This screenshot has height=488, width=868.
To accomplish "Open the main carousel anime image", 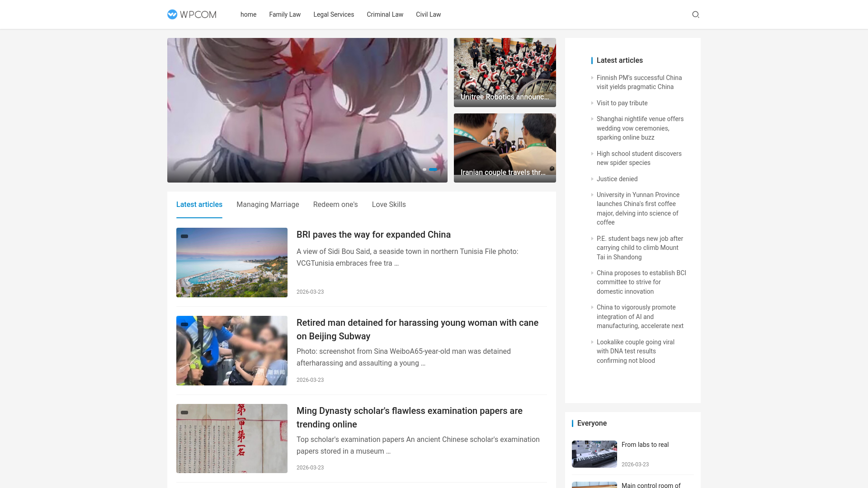I will [x=307, y=110].
